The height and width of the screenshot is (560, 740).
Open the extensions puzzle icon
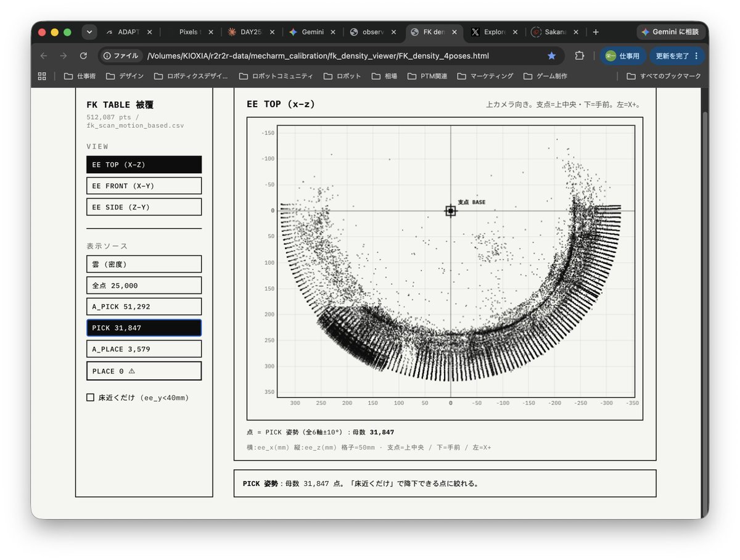click(x=579, y=56)
